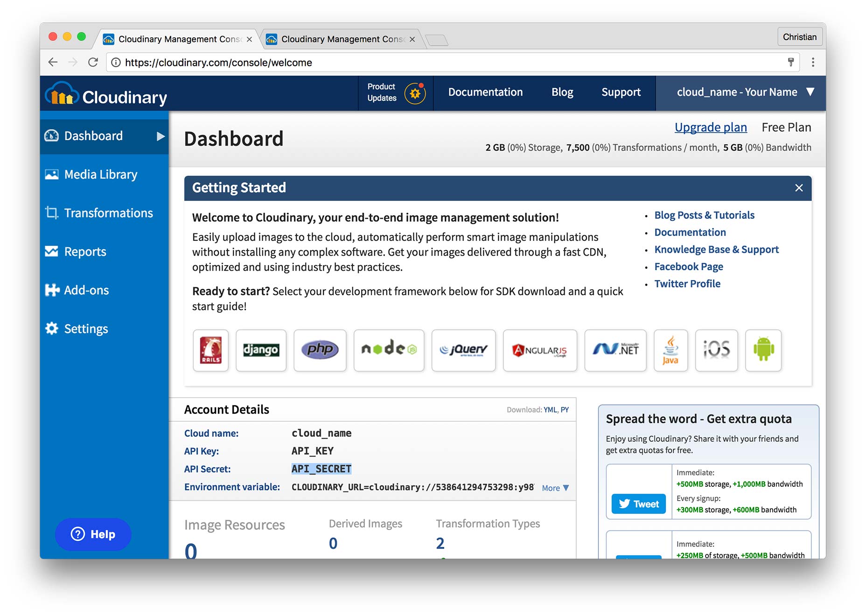Click the Upgrade plan link
Image resolution: width=866 pixels, height=616 pixels.
click(x=711, y=127)
